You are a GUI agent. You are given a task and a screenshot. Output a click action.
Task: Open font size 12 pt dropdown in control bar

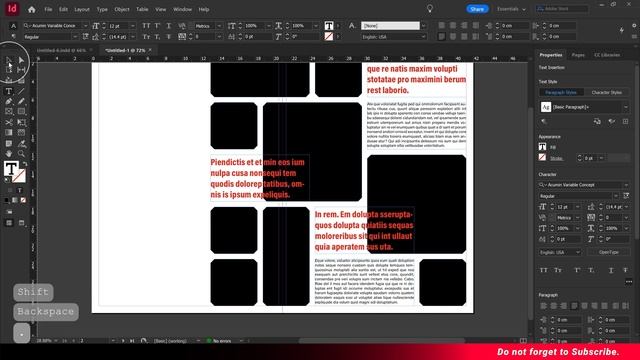[133, 26]
